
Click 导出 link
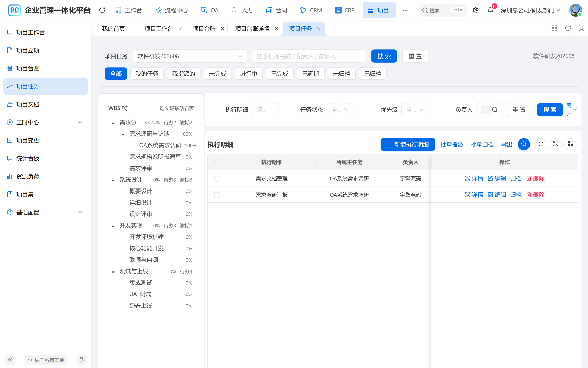(x=507, y=144)
